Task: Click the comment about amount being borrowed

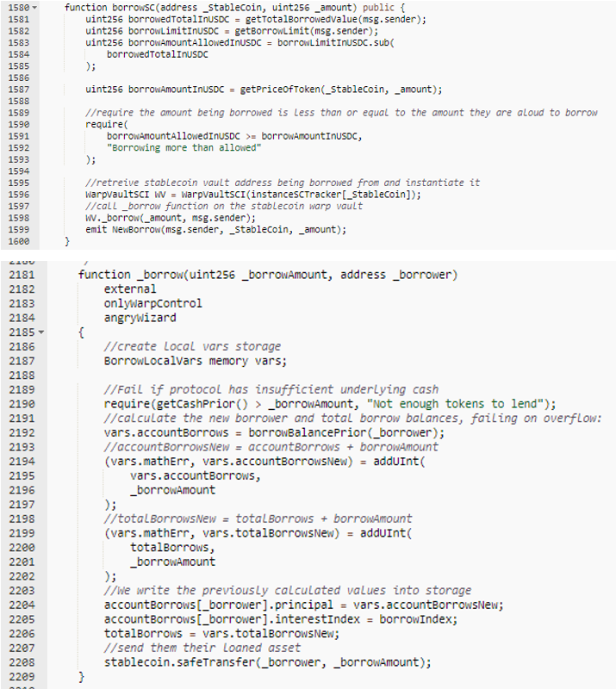Action: pyautogui.click(x=341, y=113)
